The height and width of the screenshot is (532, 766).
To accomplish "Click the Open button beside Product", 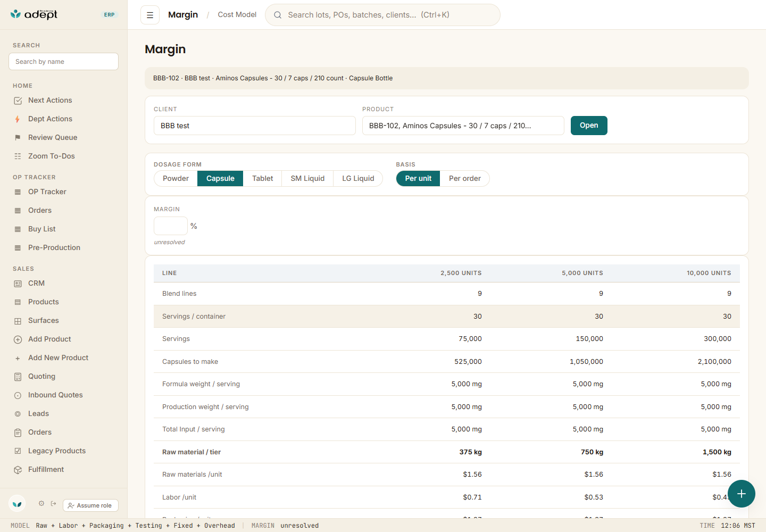I will click(x=589, y=126).
